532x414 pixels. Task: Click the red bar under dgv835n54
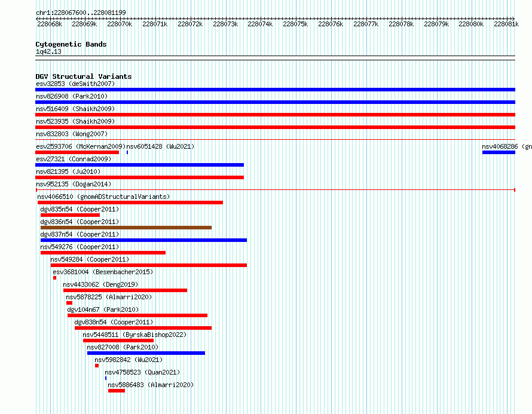coord(70,215)
